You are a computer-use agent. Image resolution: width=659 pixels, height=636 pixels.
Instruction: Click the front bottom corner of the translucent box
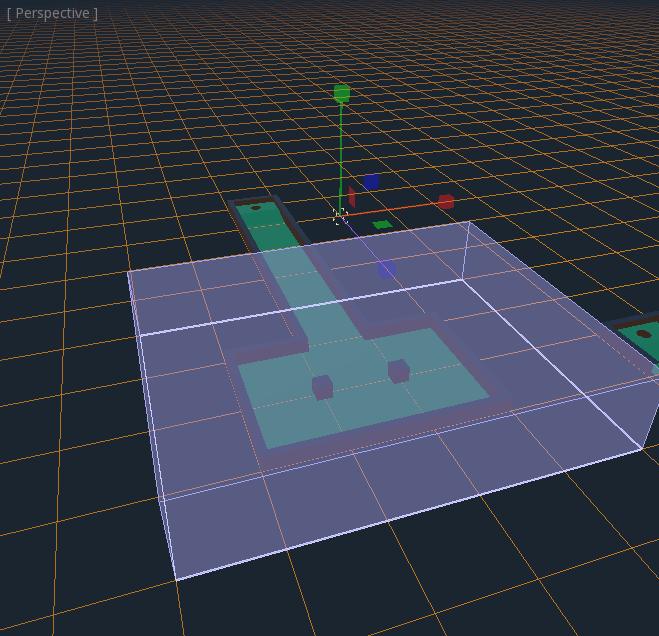(x=176, y=579)
